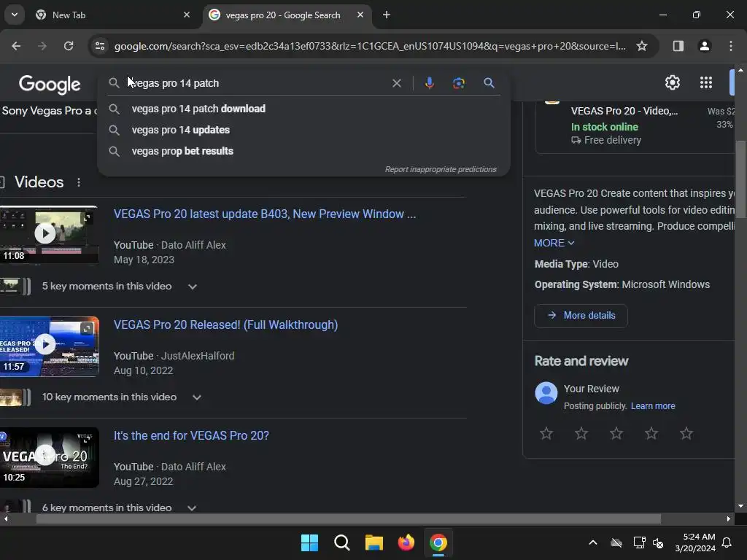Screen dimensions: 747x560
Task: Go to the Google logo homepage
Action: click(x=50, y=85)
